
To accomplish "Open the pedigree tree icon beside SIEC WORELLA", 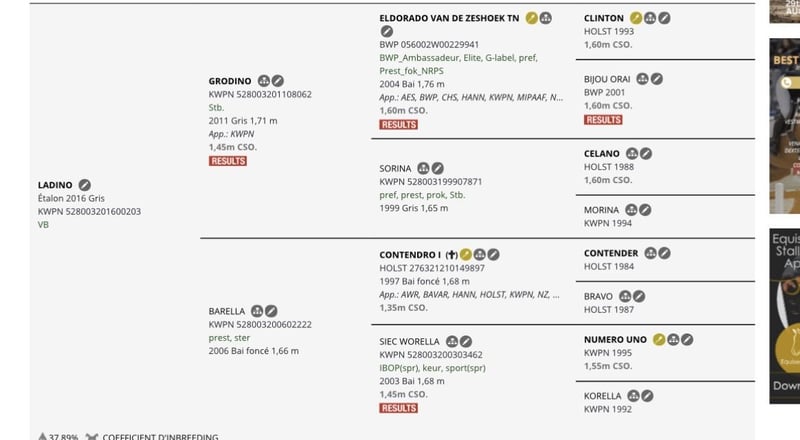I will click(x=452, y=341).
